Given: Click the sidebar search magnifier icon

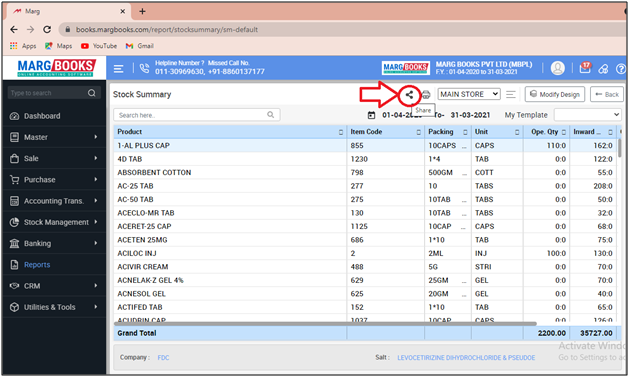Looking at the screenshot, I should click(92, 93).
